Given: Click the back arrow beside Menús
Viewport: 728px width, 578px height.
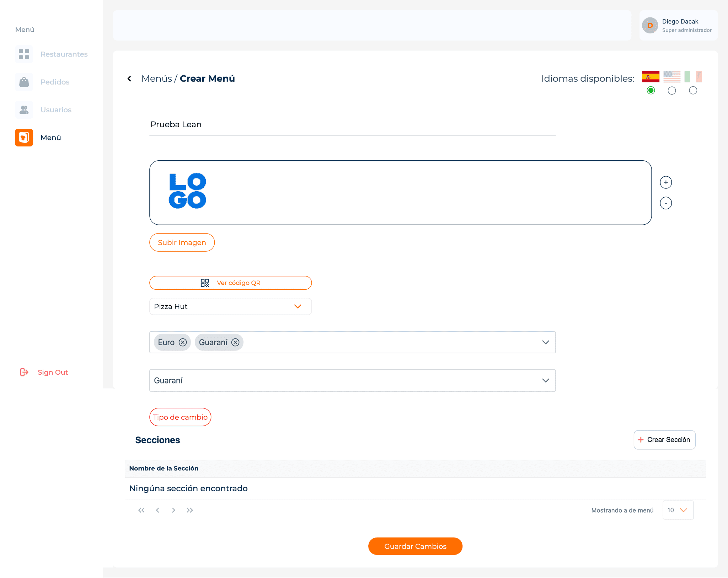Looking at the screenshot, I should click(129, 79).
